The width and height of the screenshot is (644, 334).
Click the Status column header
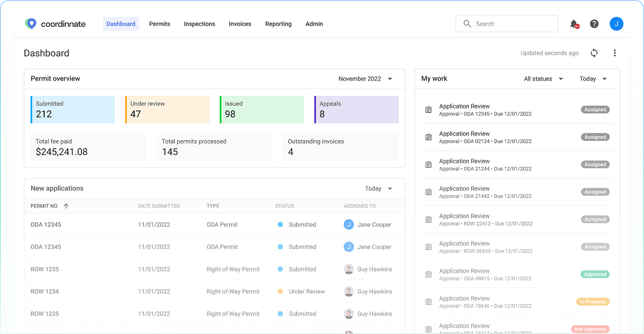click(x=285, y=206)
